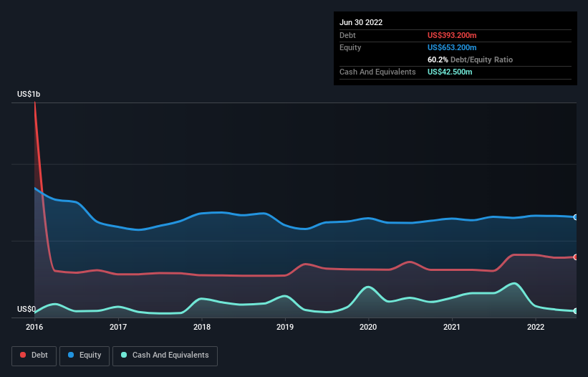588x377 pixels.
Task: Toggle the Equity legend button
Action: pos(85,355)
